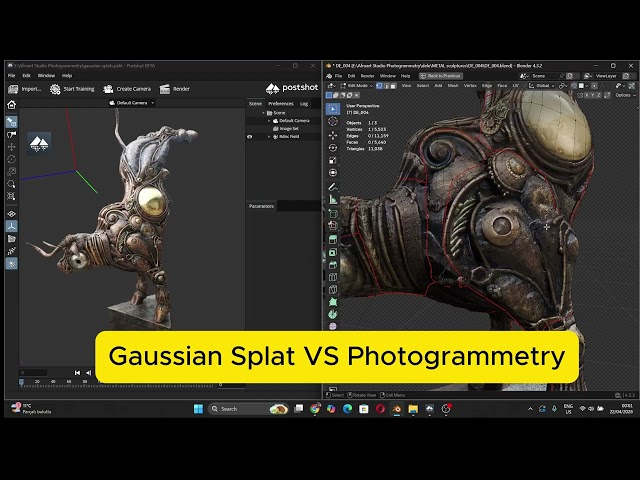This screenshot has width=640, height=480.
Task: Open the Global transform orientation dropdown
Action: point(542,86)
